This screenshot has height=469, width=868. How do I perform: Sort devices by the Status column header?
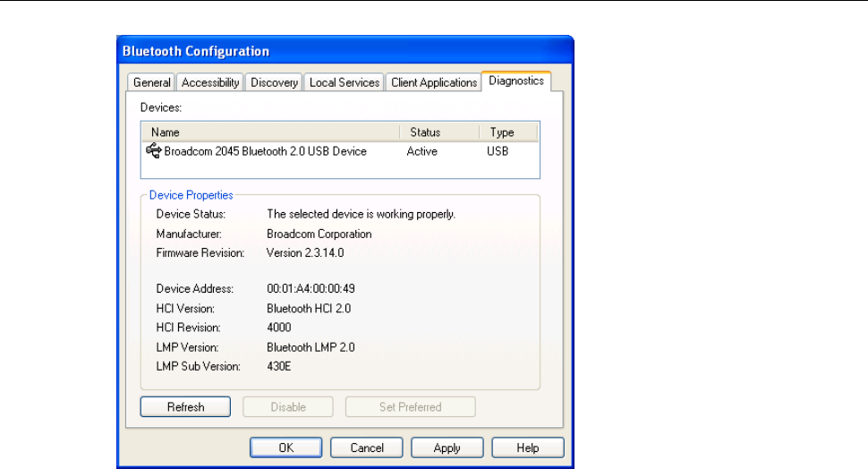(439, 132)
